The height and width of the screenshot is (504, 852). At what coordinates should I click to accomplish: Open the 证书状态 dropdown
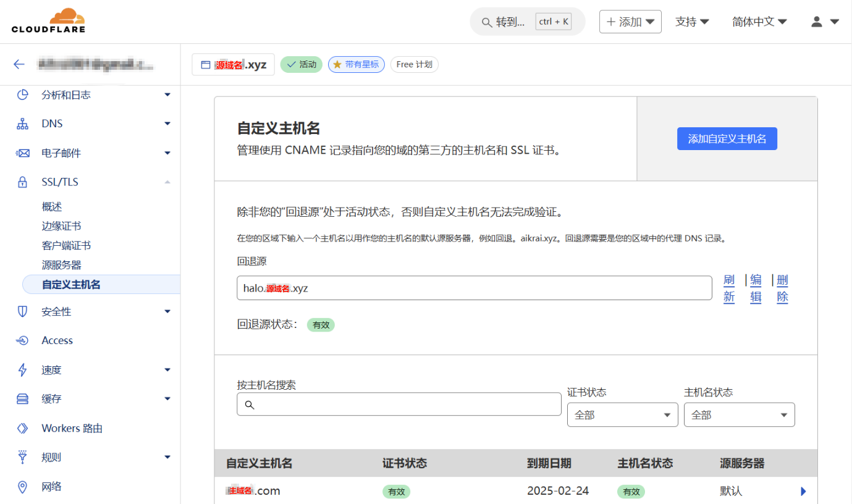(x=622, y=414)
